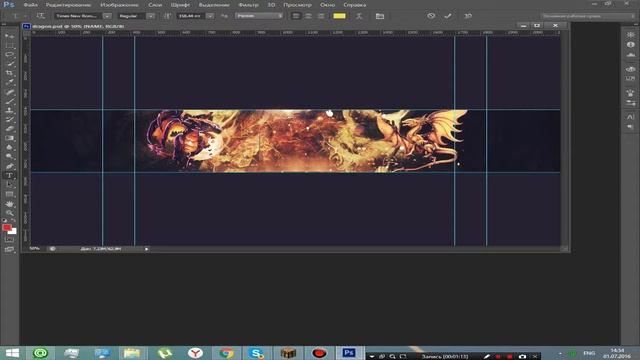The width and height of the screenshot is (640, 360).
Task: Select the Eyedropper tool
Action: (9, 82)
